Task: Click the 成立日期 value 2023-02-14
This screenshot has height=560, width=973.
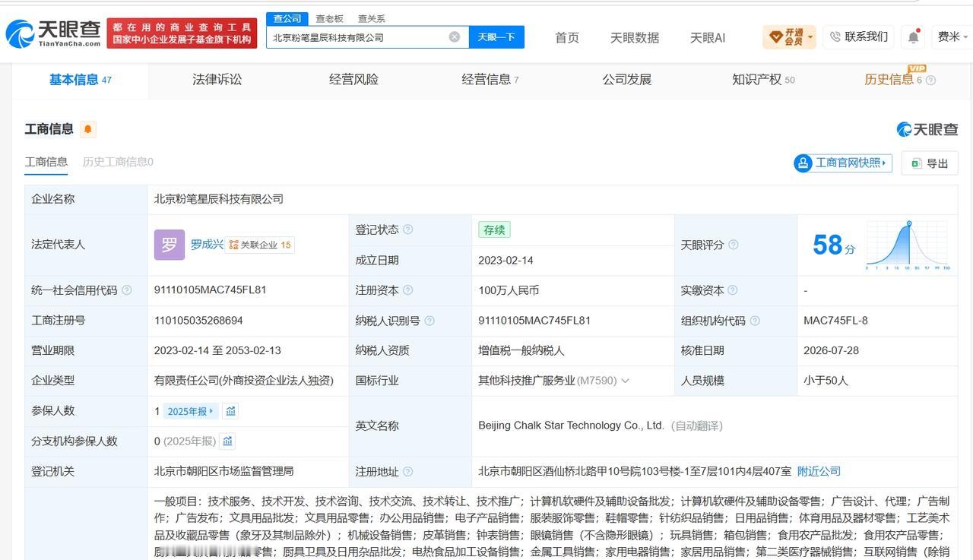Action: click(506, 260)
